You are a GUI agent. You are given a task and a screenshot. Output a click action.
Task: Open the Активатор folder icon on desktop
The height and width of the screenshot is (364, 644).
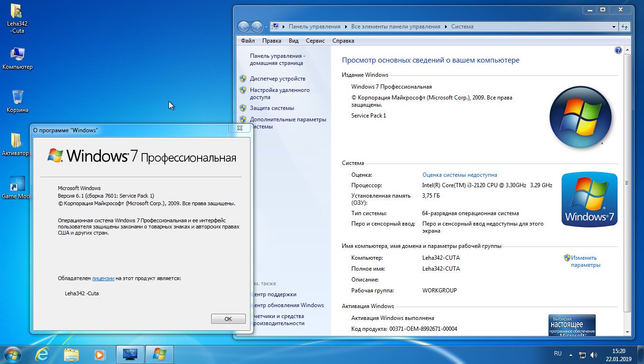click(x=16, y=145)
